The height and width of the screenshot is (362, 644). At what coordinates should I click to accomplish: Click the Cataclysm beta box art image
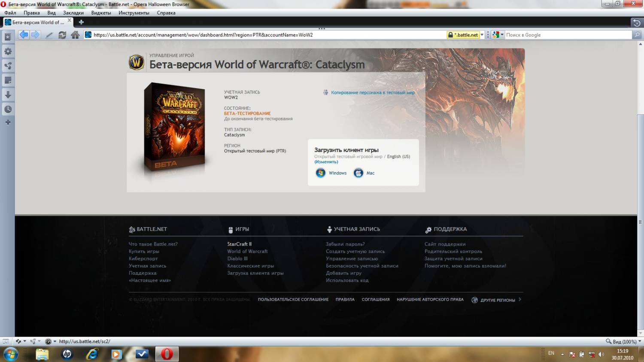click(x=174, y=127)
